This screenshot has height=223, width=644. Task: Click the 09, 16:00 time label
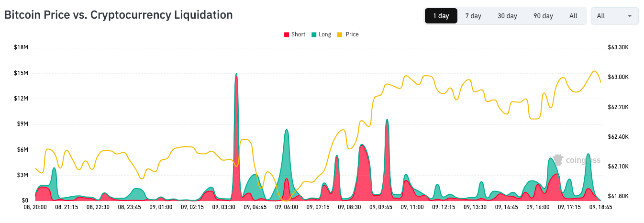click(x=538, y=207)
